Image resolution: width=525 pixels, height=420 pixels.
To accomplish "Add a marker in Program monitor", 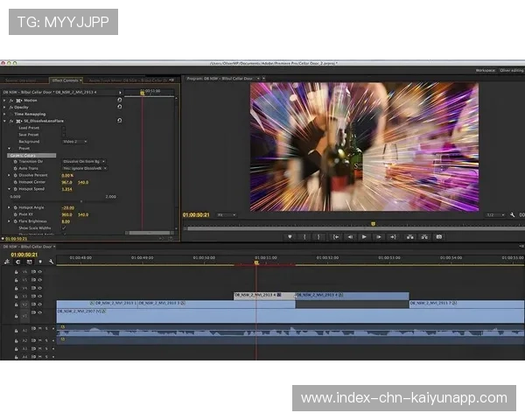I will (290, 236).
